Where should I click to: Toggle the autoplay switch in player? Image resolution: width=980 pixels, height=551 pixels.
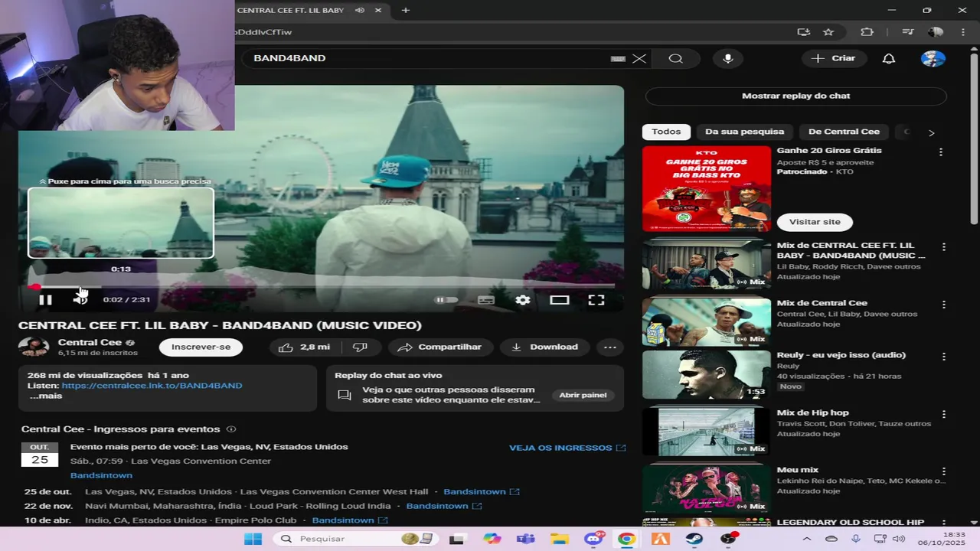[446, 300]
